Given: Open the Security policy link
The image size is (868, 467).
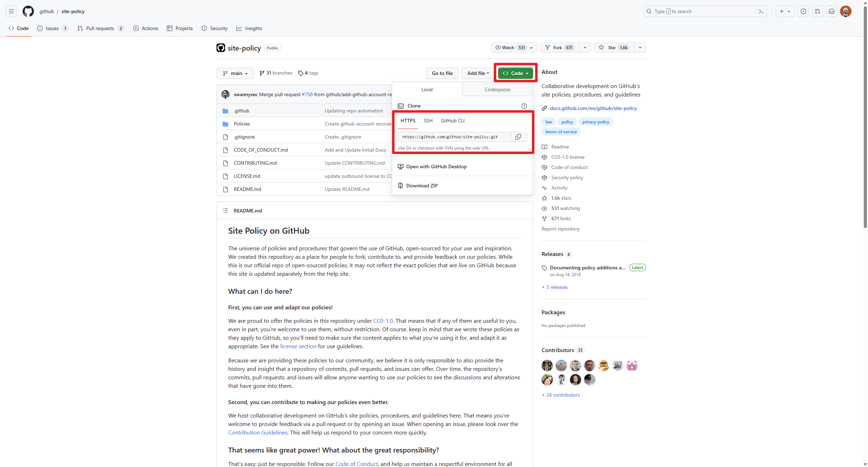Looking at the screenshot, I should point(567,178).
